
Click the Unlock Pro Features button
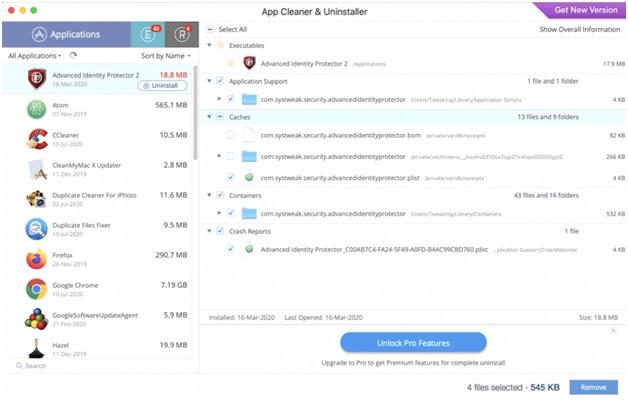(413, 343)
